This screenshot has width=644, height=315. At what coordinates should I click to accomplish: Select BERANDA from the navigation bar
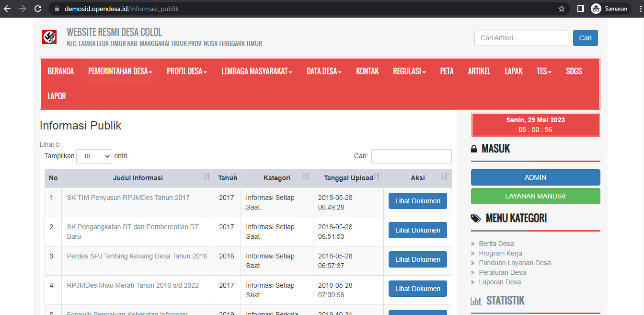coord(61,71)
